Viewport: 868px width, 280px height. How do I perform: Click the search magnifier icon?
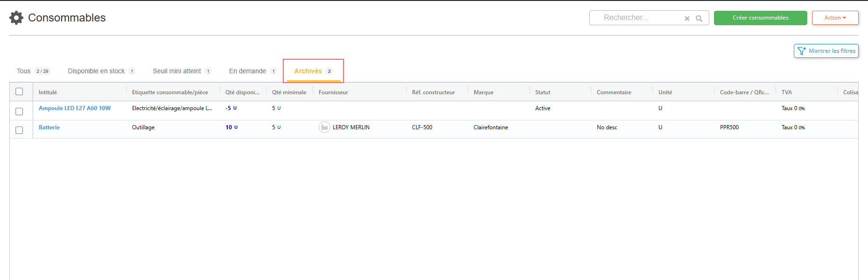[x=699, y=19]
